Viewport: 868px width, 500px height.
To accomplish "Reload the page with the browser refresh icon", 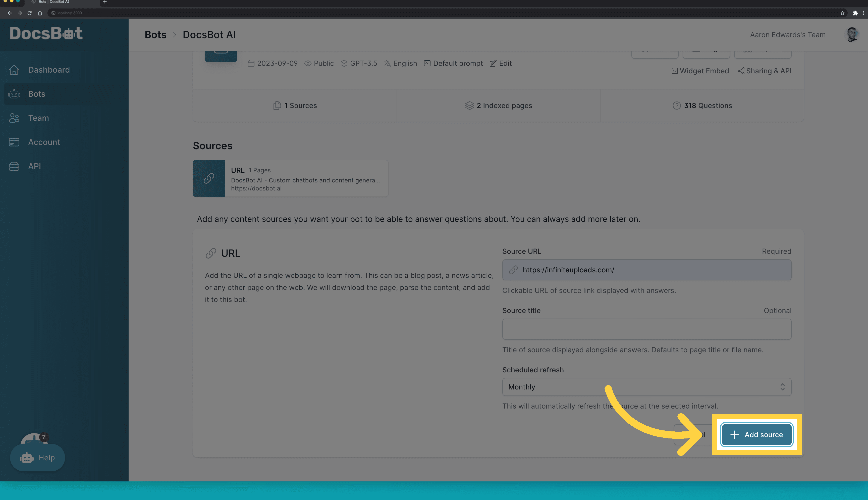I will (30, 13).
